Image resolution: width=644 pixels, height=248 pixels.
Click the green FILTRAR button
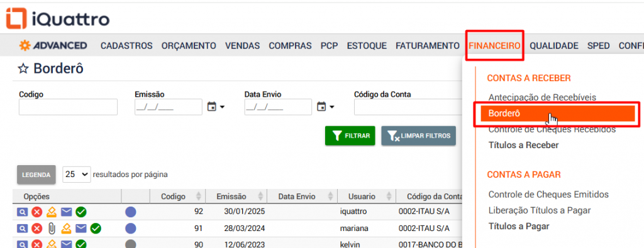350,136
